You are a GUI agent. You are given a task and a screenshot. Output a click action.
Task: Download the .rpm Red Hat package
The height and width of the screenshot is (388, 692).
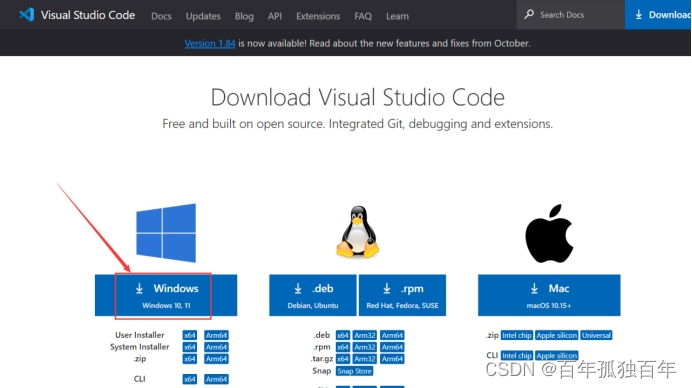(x=402, y=295)
